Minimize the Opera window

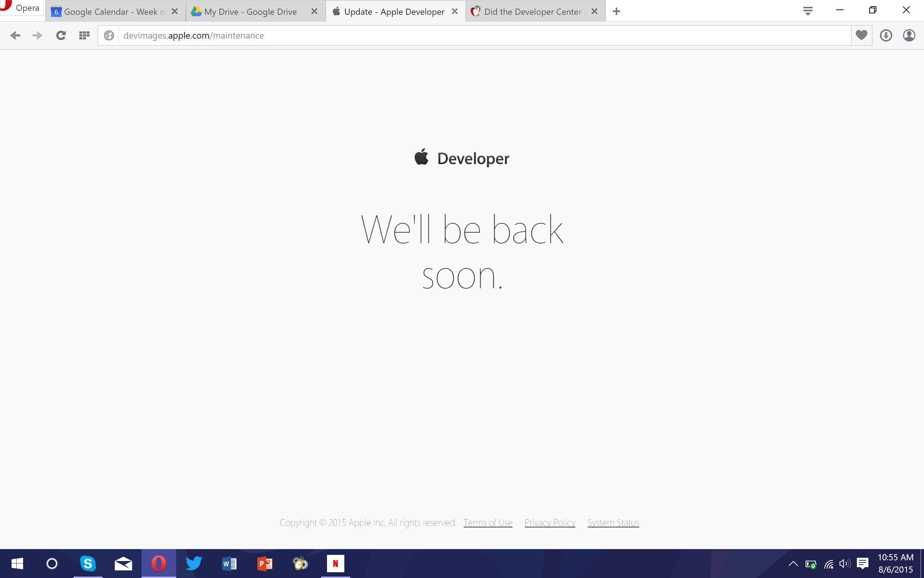click(840, 10)
